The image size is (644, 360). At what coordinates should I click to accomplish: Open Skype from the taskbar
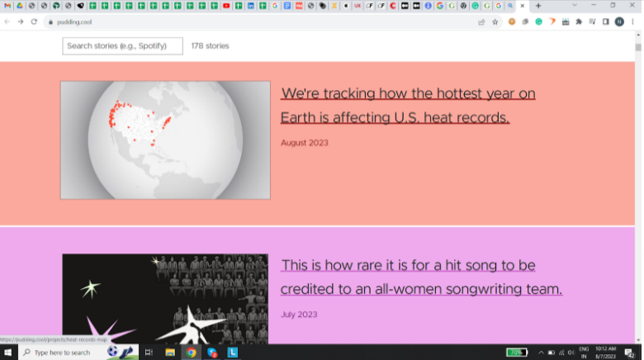click(212, 353)
